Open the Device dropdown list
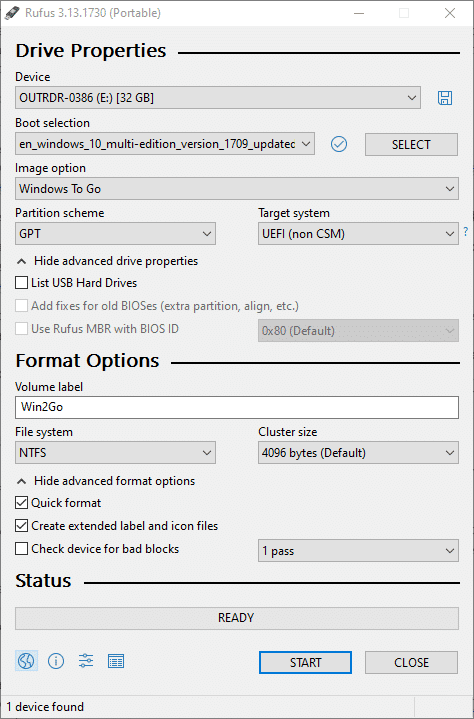Image resolution: width=474 pixels, height=719 pixels. click(218, 98)
